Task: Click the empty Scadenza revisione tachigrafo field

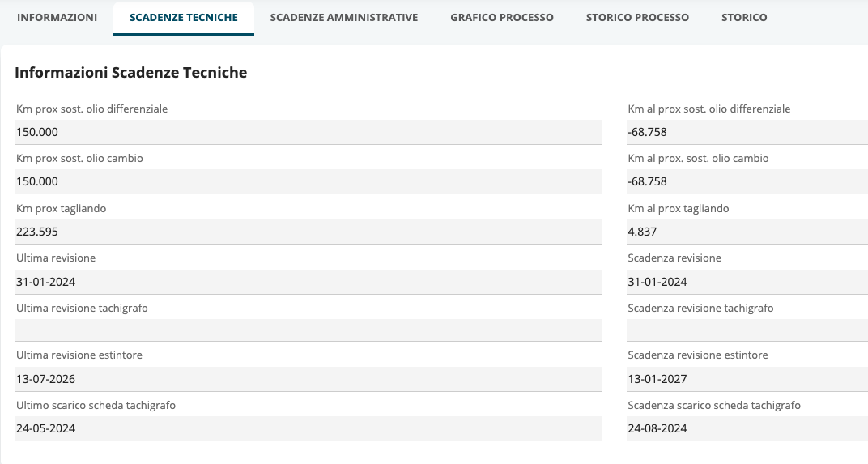Action: pyautogui.click(x=747, y=330)
